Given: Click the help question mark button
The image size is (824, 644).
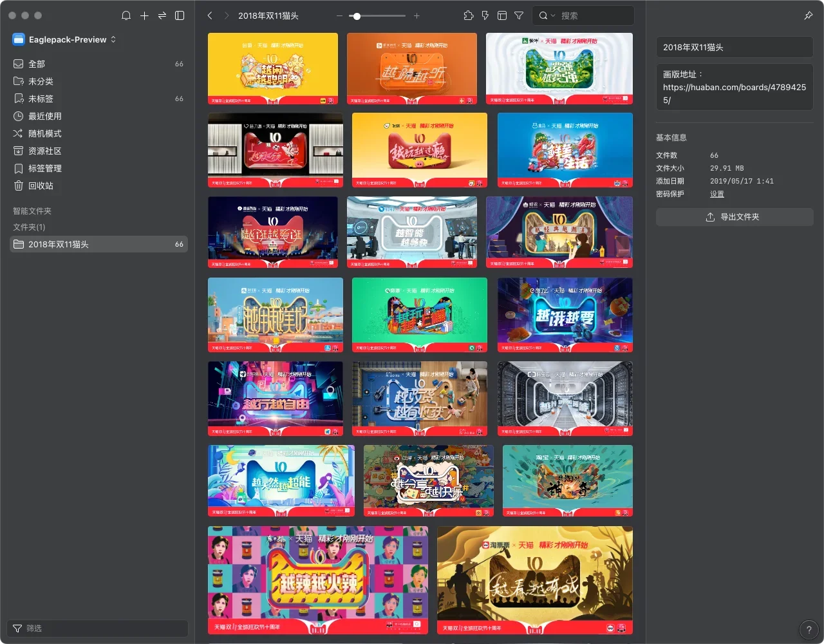Looking at the screenshot, I should pyautogui.click(x=809, y=630).
